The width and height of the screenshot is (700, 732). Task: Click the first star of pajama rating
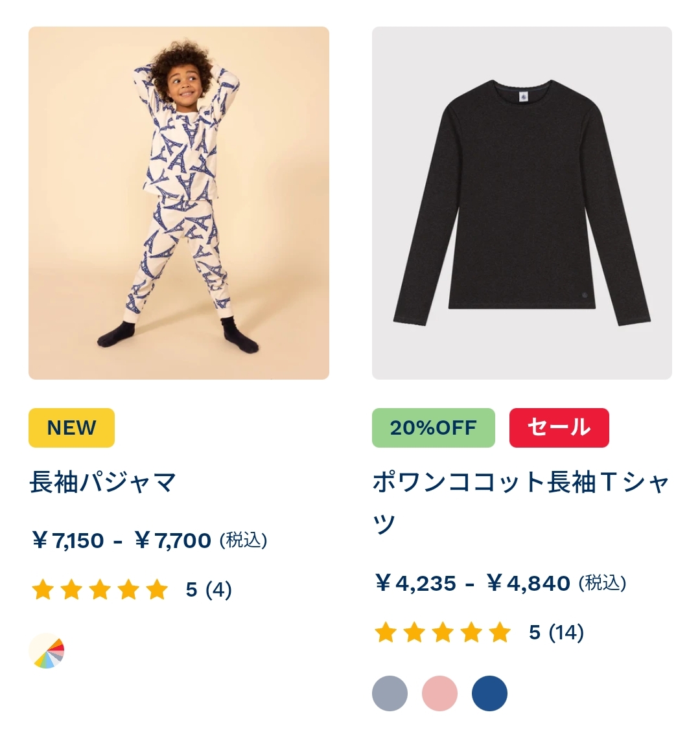click(x=43, y=589)
